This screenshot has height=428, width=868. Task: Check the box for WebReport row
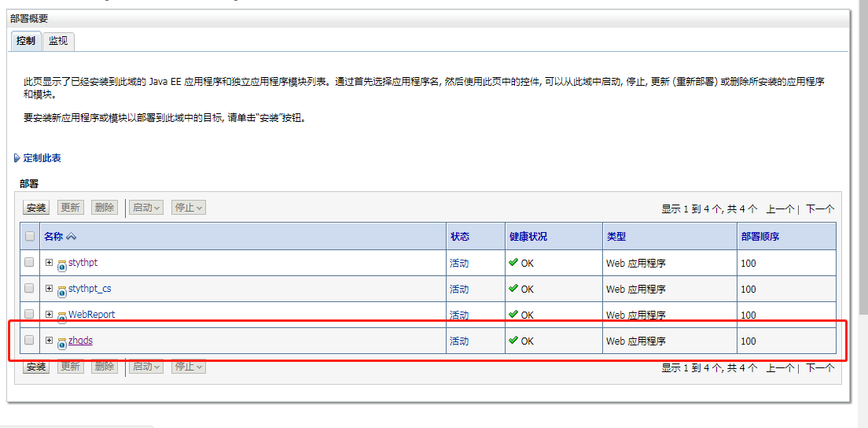pos(29,314)
